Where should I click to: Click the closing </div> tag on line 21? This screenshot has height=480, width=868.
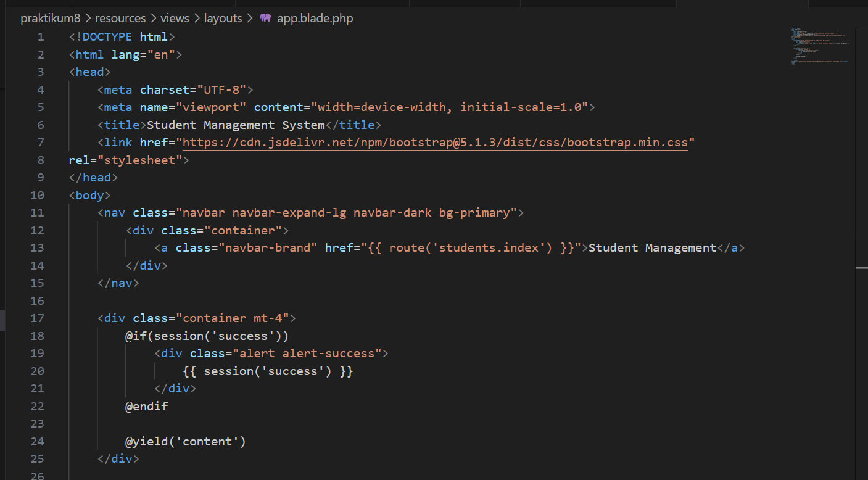click(x=175, y=389)
